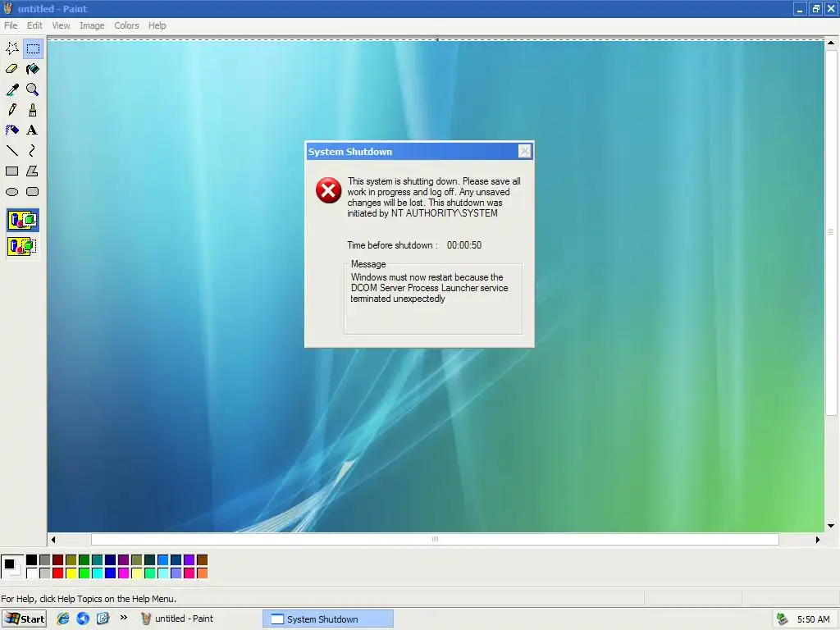Image resolution: width=840 pixels, height=630 pixels.
Task: Choose the dark red maroon swatch
Action: coord(58,559)
